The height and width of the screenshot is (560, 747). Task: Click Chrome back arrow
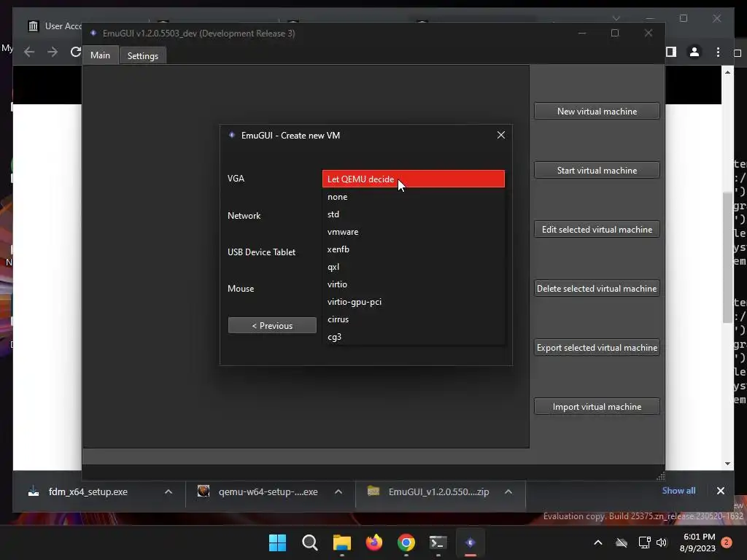coord(29,52)
